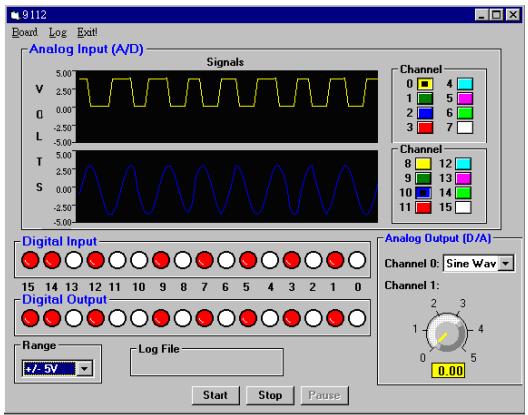Toggle Digital Output LED bit 0
528x415 pixels.
[357, 318]
